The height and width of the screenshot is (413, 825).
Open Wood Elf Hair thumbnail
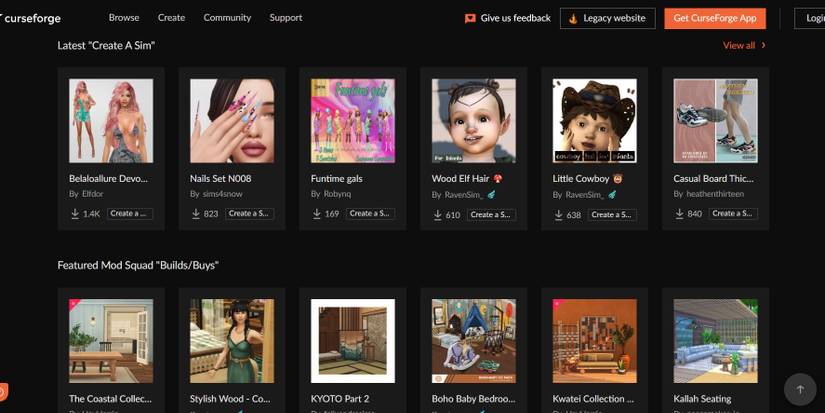click(474, 120)
